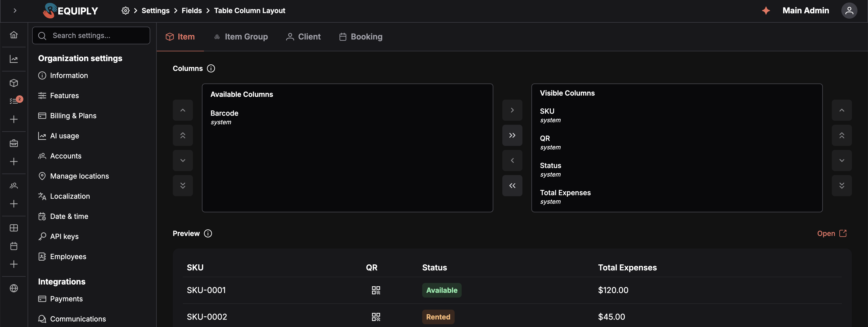Viewport: 868px width, 327px height.
Task: Click the Search settings input field
Action: point(91,35)
